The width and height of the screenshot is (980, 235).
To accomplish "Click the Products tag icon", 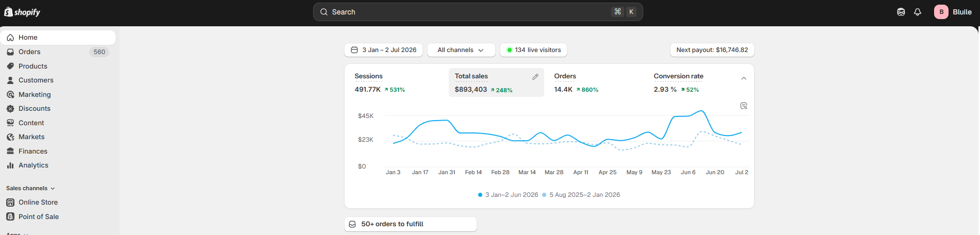I will 10,66.
